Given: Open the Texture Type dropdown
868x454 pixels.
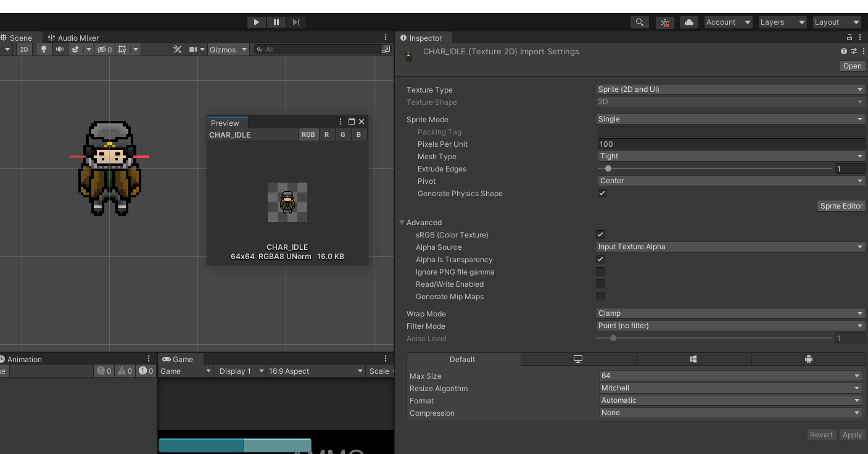Looking at the screenshot, I should tap(730, 89).
